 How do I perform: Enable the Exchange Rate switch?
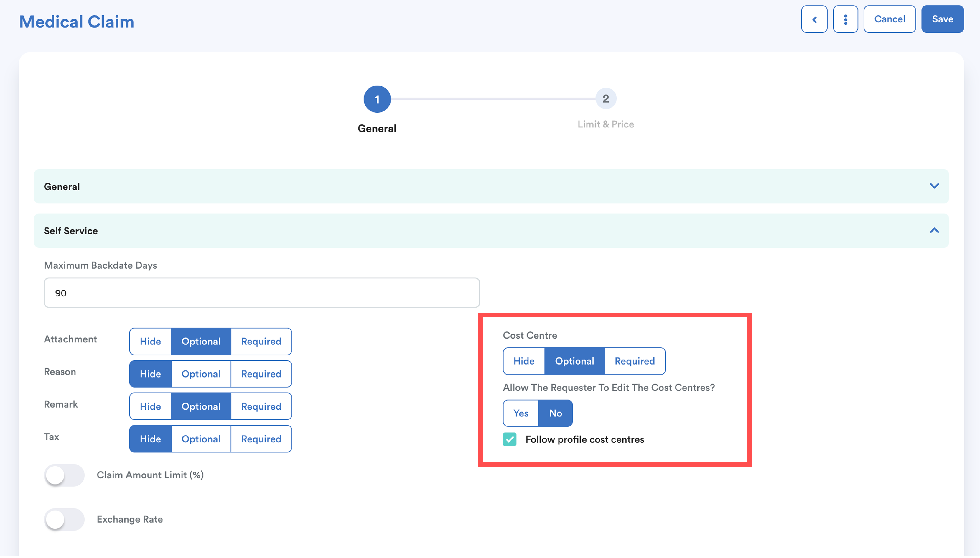point(64,519)
